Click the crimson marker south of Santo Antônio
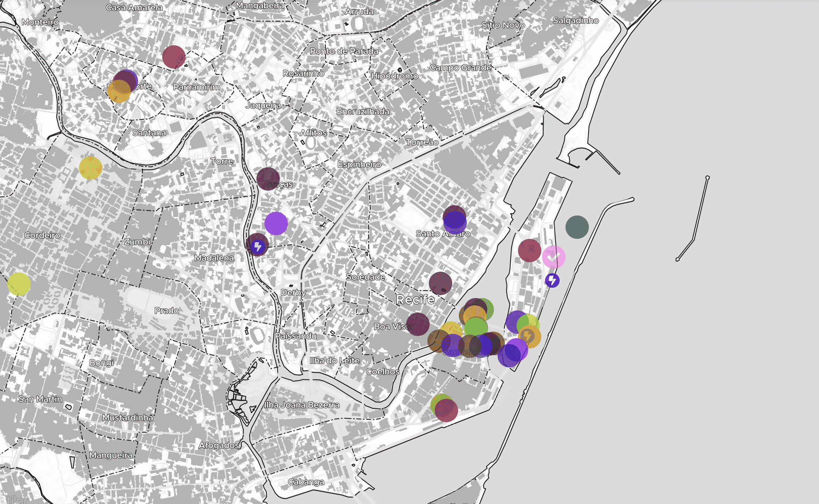Image resolution: width=819 pixels, height=504 pixels. (447, 411)
